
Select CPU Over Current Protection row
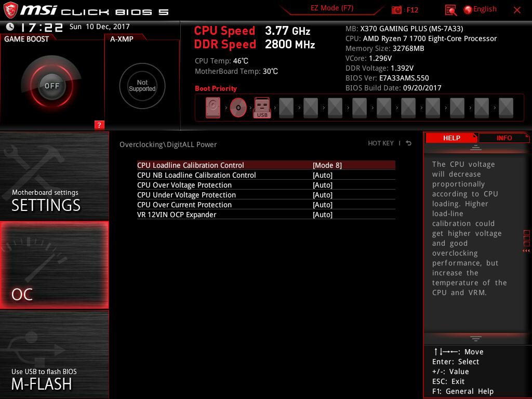pos(266,205)
